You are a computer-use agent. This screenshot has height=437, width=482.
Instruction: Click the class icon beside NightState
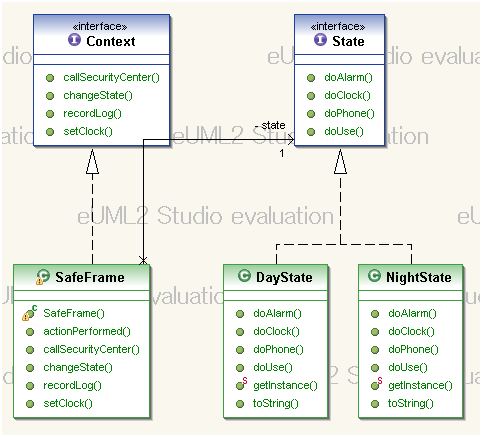pyautogui.click(x=374, y=276)
